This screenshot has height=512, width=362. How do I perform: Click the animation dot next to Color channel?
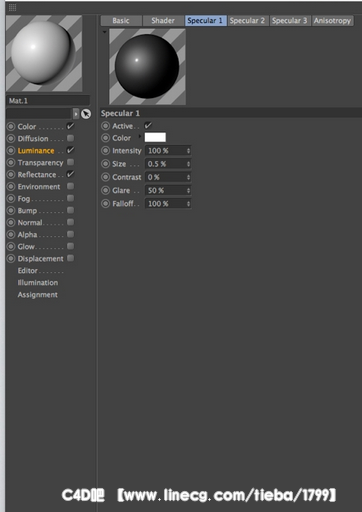tap(11, 127)
